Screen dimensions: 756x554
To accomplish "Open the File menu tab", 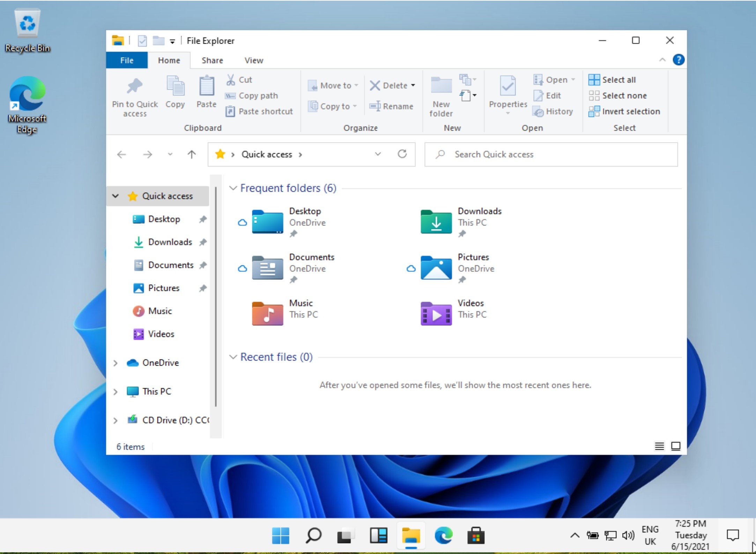I will coord(127,60).
